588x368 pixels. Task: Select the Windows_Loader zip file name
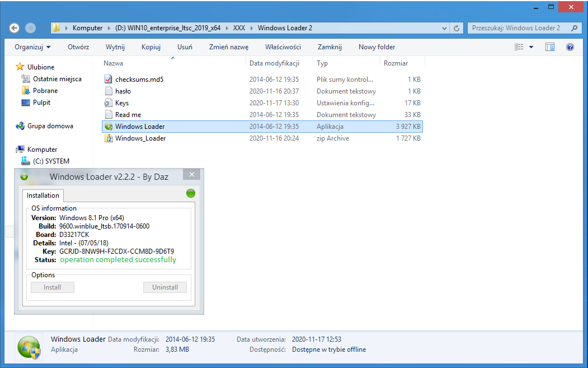tap(140, 138)
